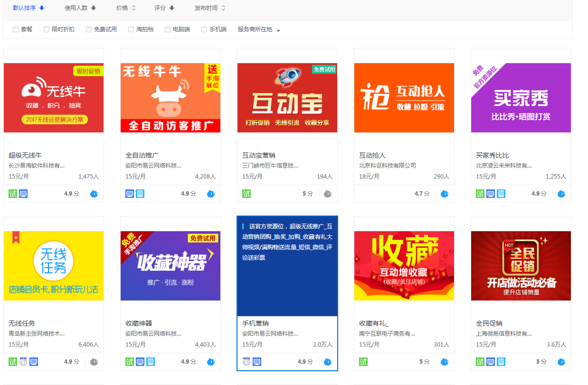Open the 收藏神器 app title link
This screenshot has width=588, height=385.
139,323
